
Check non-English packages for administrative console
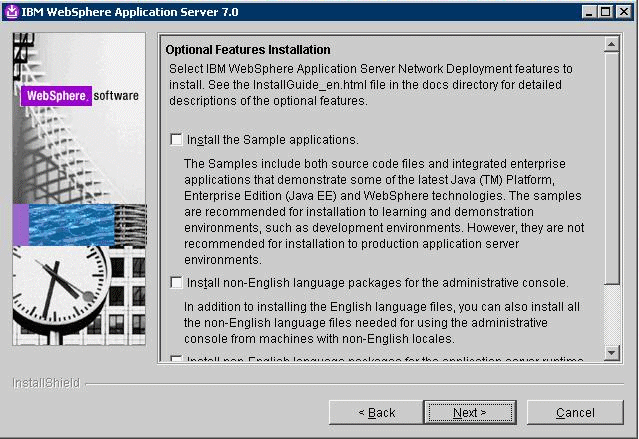(176, 282)
